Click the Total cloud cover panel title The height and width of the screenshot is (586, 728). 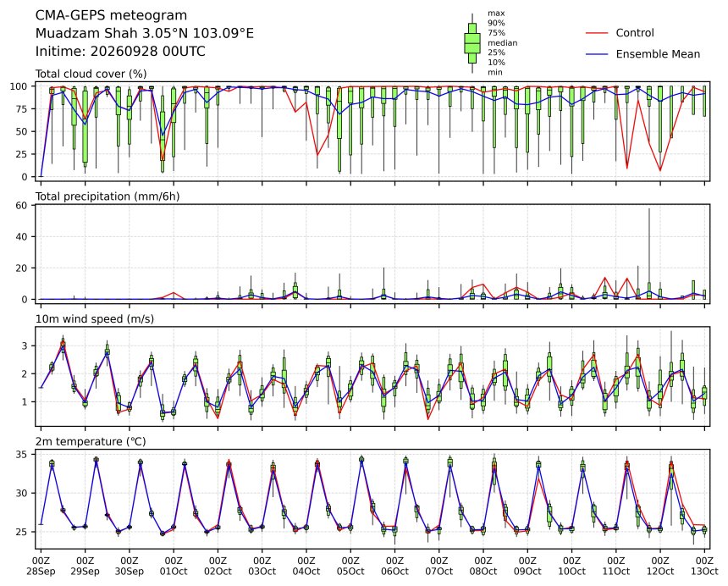91,75
